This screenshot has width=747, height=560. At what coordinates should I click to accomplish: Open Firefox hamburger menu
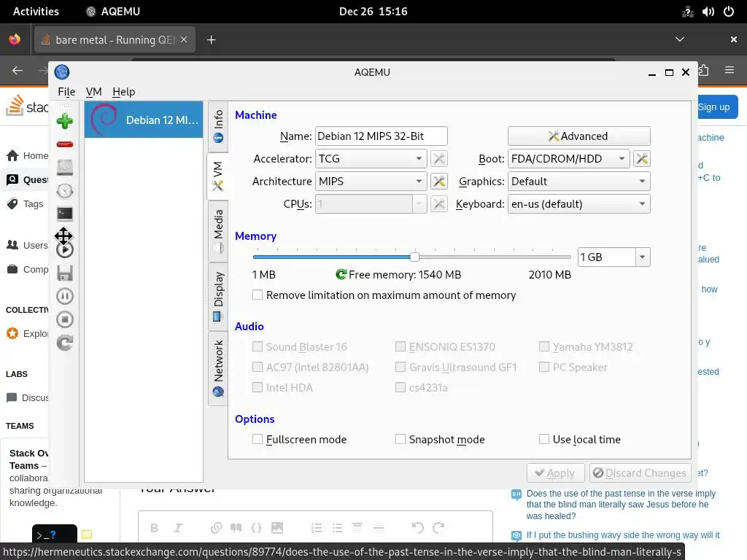tap(729, 71)
